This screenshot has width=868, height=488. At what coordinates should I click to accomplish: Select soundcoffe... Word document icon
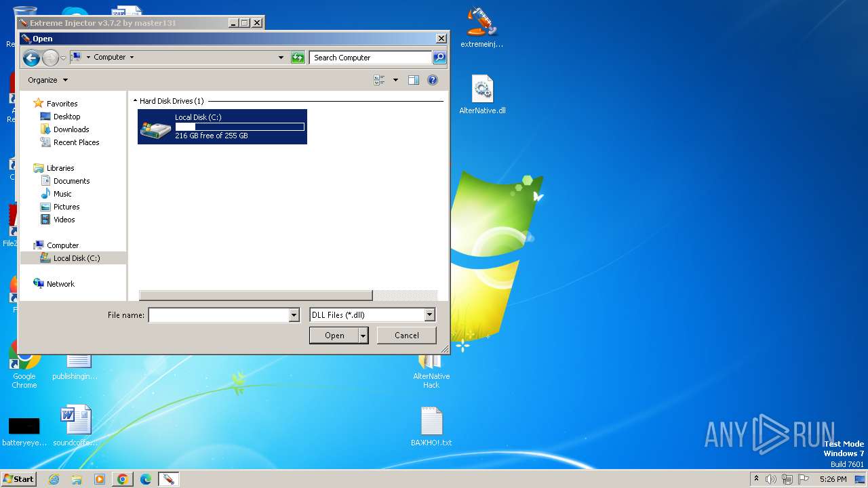75,426
